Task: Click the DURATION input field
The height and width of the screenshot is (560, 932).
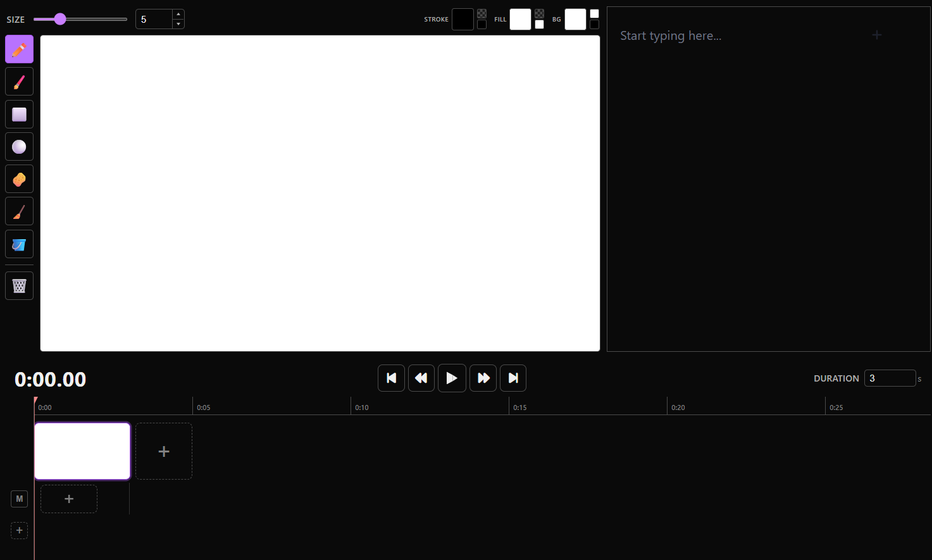Action: [890, 378]
